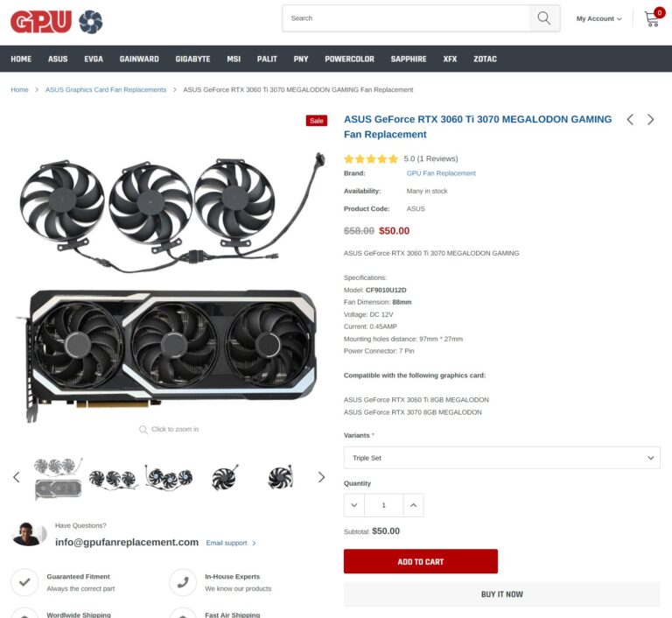This screenshot has width=672, height=618.
Task: Click the BUY IT NOW button
Action: pyautogui.click(x=501, y=594)
